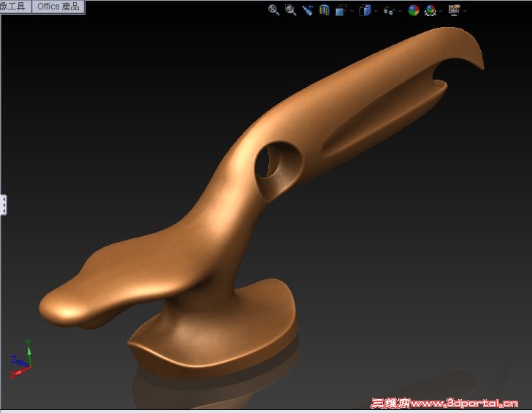Click the Zoom to Fit magnifier icon
The height and width of the screenshot is (413, 532).
(274, 10)
